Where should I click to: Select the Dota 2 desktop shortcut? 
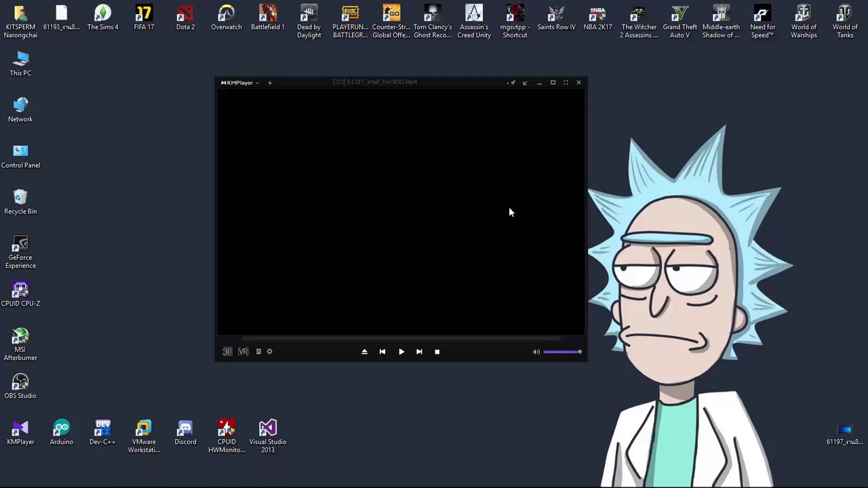coord(185,18)
